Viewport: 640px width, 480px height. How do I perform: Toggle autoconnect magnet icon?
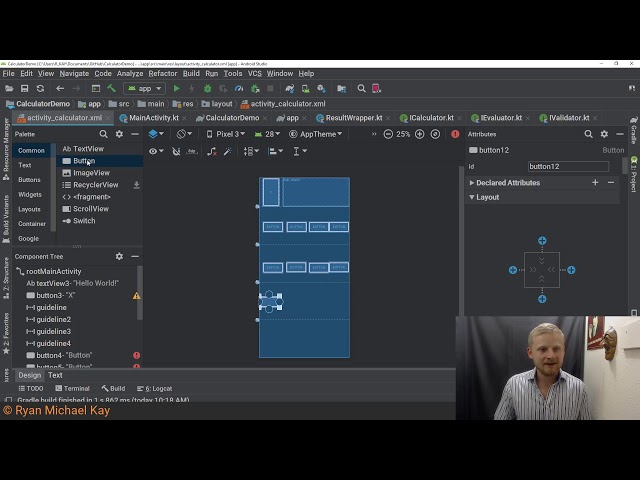pos(176,151)
